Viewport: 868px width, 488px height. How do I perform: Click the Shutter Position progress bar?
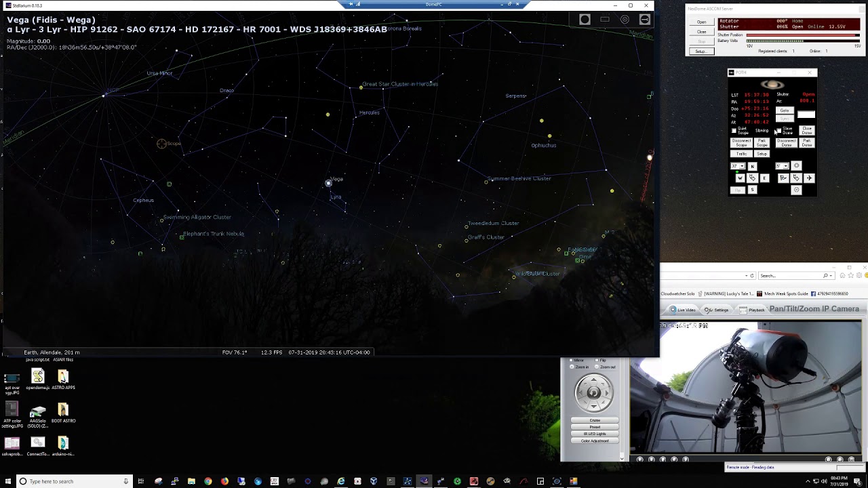point(803,35)
